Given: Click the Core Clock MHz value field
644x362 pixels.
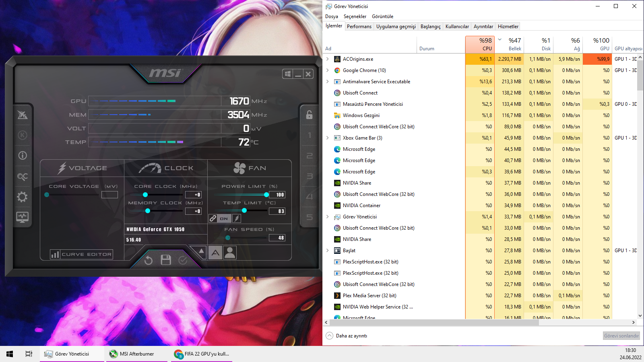Looking at the screenshot, I should (193, 195).
